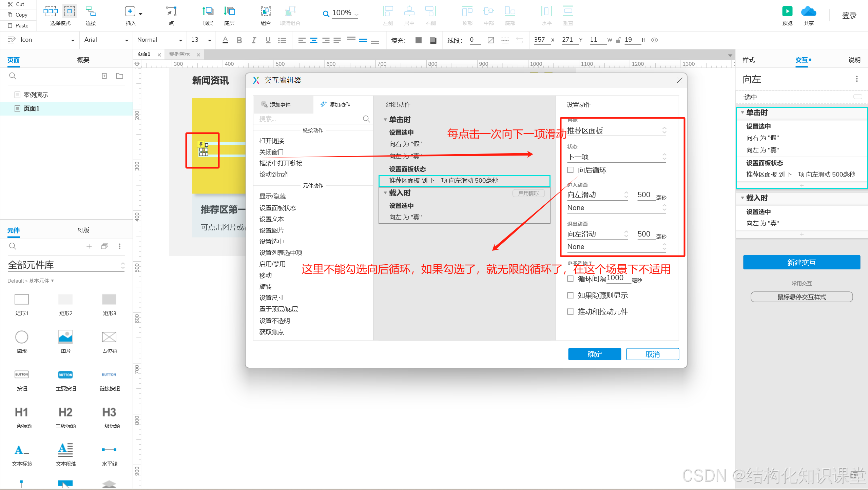Open the Arial font dropdown
The image size is (868, 490).
[x=106, y=40]
